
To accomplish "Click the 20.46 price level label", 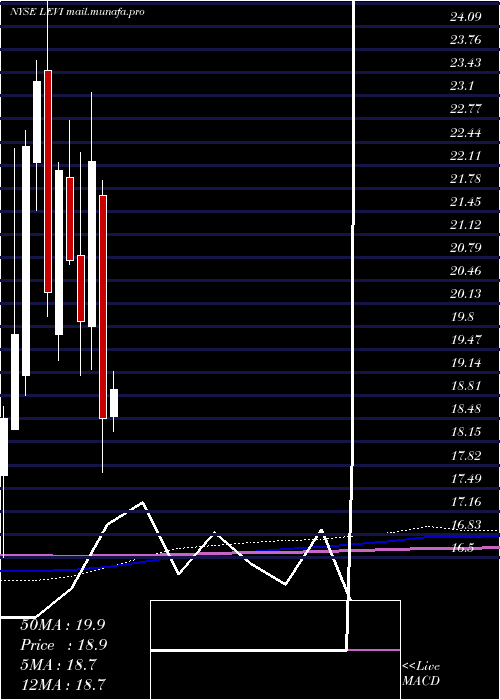I will coord(466,271).
